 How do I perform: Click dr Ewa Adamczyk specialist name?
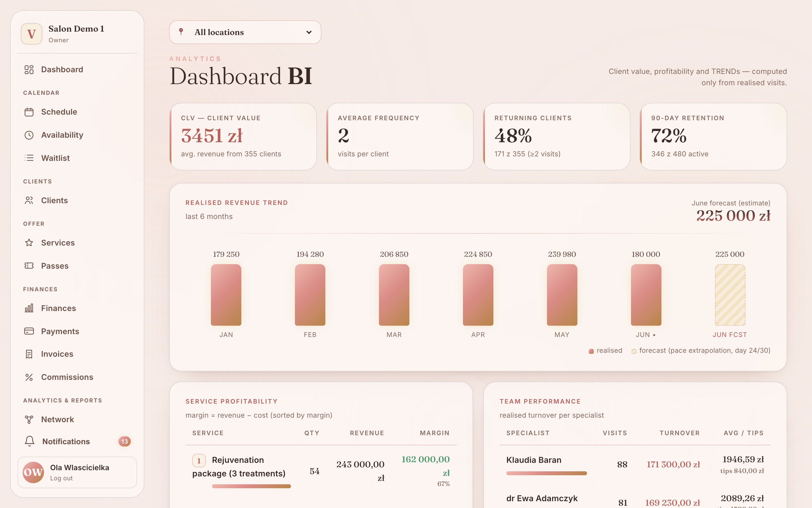click(x=542, y=498)
